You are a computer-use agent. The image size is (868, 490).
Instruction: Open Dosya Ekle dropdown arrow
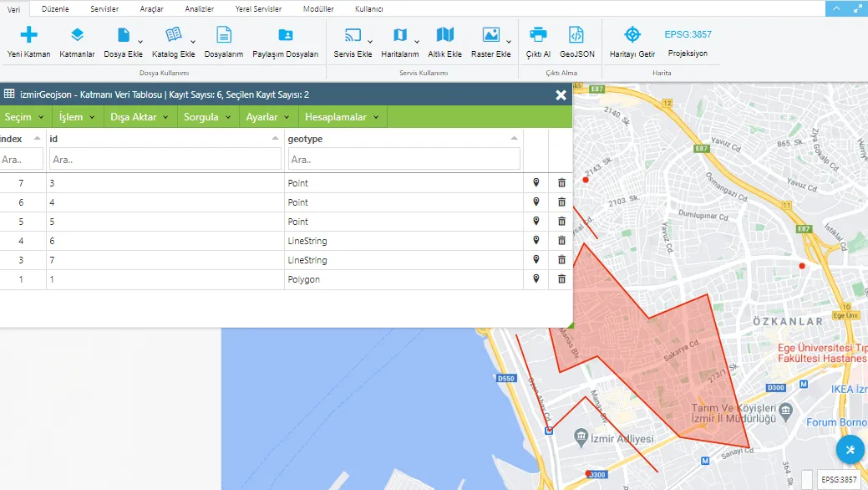click(140, 42)
